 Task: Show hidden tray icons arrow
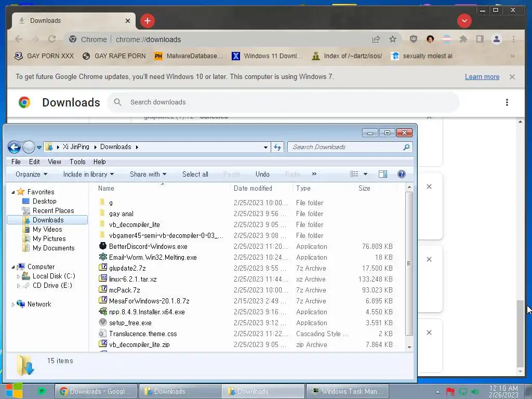tap(437, 392)
